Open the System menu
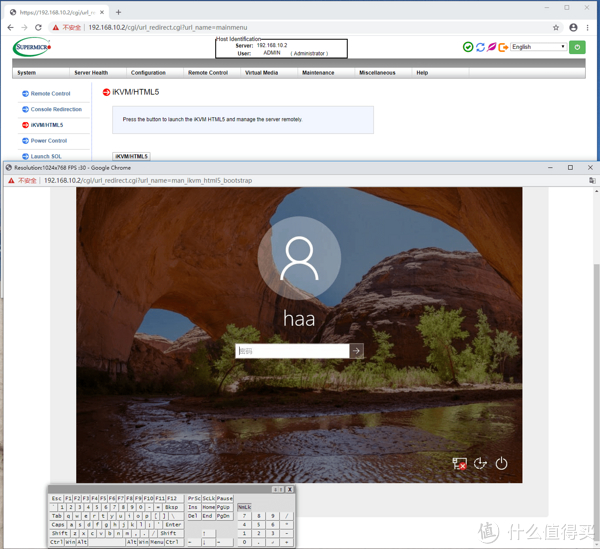This screenshot has height=549, width=600. coord(26,73)
